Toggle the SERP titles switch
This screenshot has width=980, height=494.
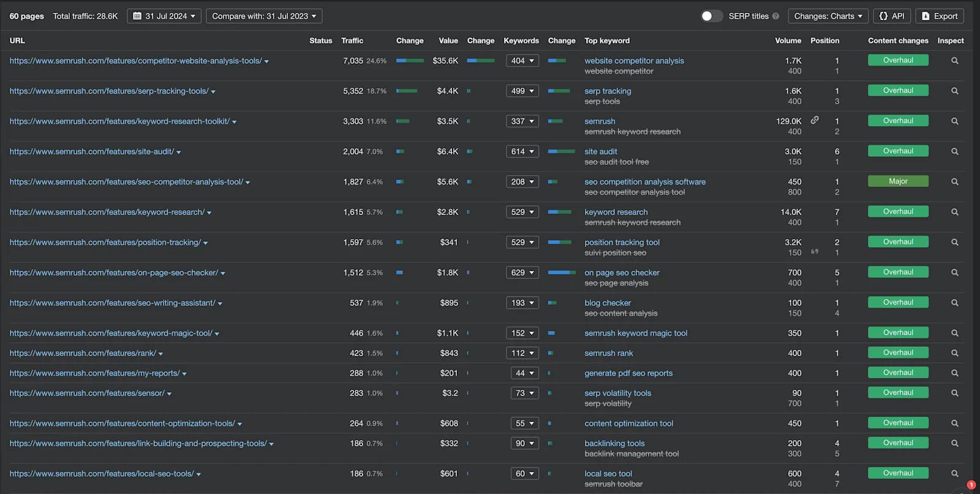(x=710, y=16)
